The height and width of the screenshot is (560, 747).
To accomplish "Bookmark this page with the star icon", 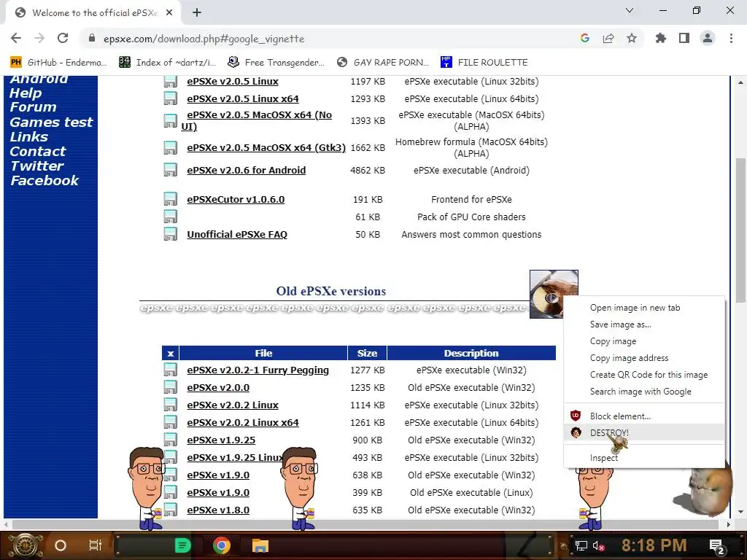I will (632, 38).
